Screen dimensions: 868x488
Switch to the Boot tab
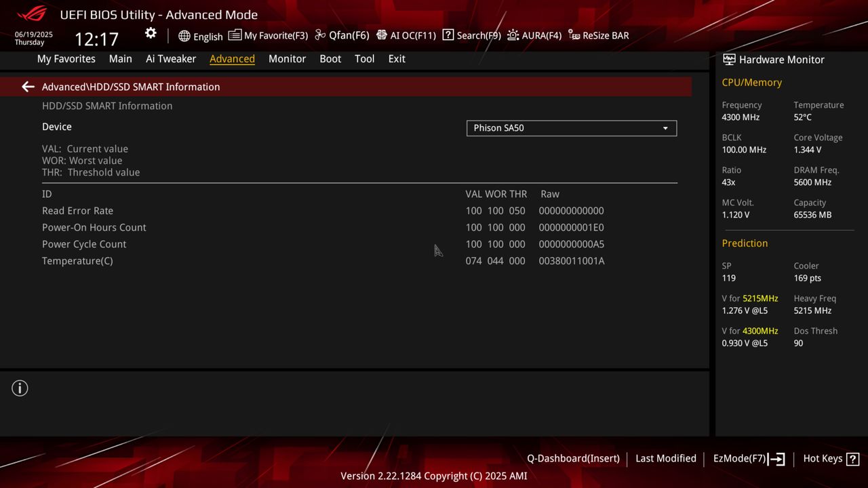point(330,59)
